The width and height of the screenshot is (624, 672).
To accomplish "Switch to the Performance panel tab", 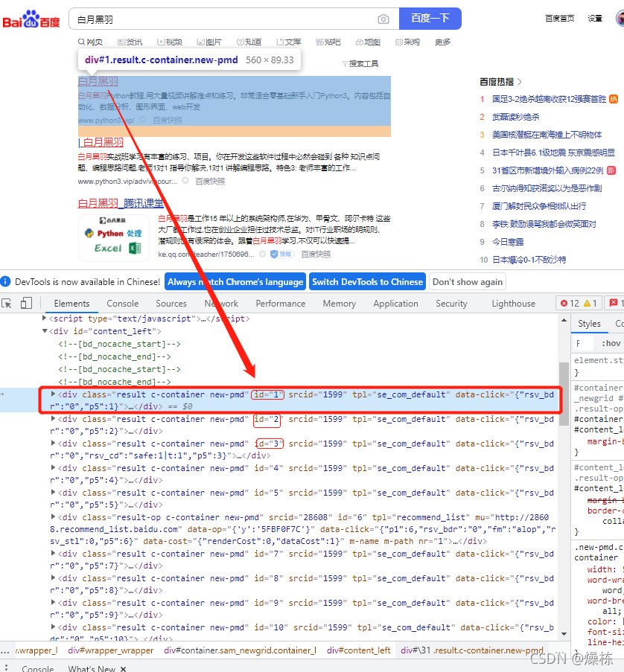I will pos(281,304).
